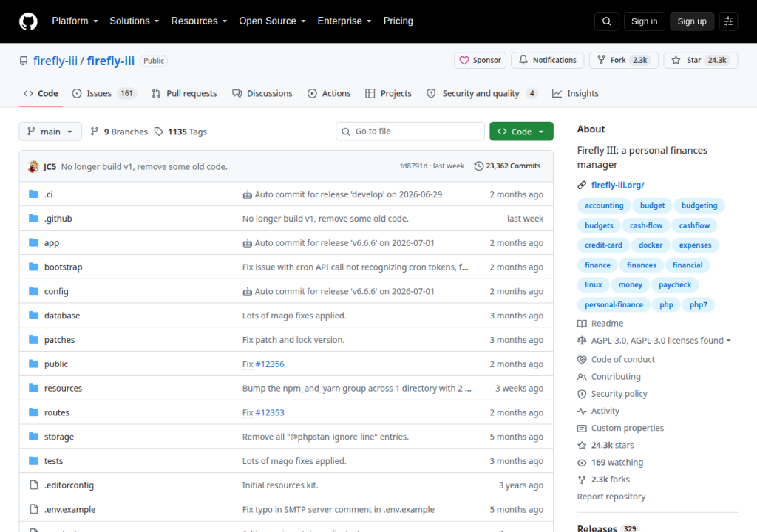Click the .github folder icon
This screenshot has width=757, height=532.
coord(33,218)
